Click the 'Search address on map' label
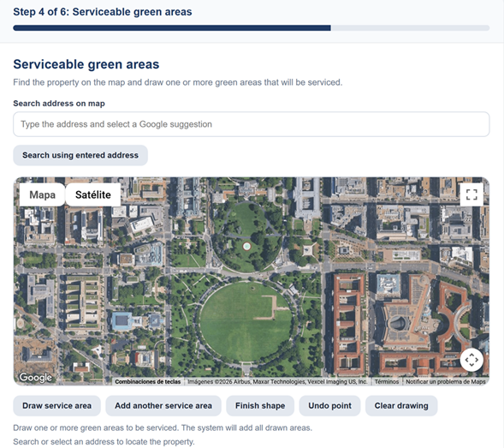This screenshot has height=448, width=504. point(59,104)
